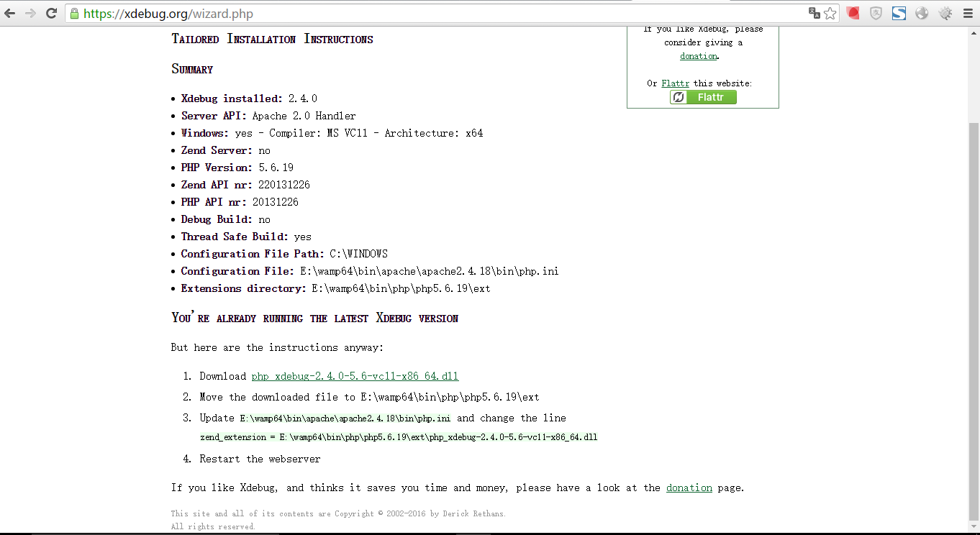Click the scrollbar down arrow
This screenshot has width=980, height=535.
point(974,528)
